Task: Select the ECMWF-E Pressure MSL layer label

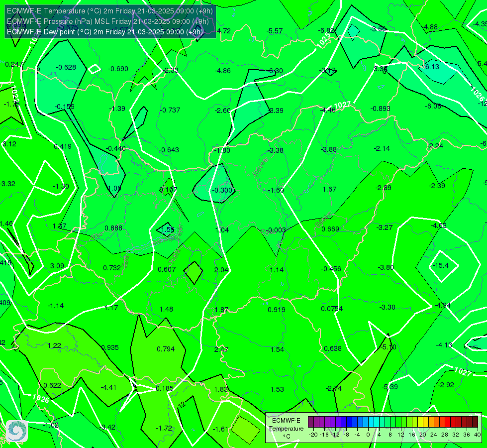Action: coord(107,21)
